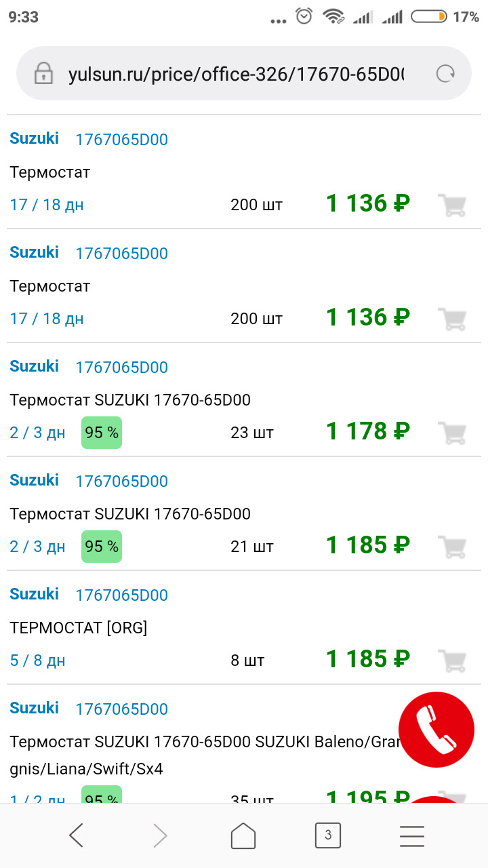
Task: Open the 5 / 8 дн delivery time link
Action: (38, 660)
